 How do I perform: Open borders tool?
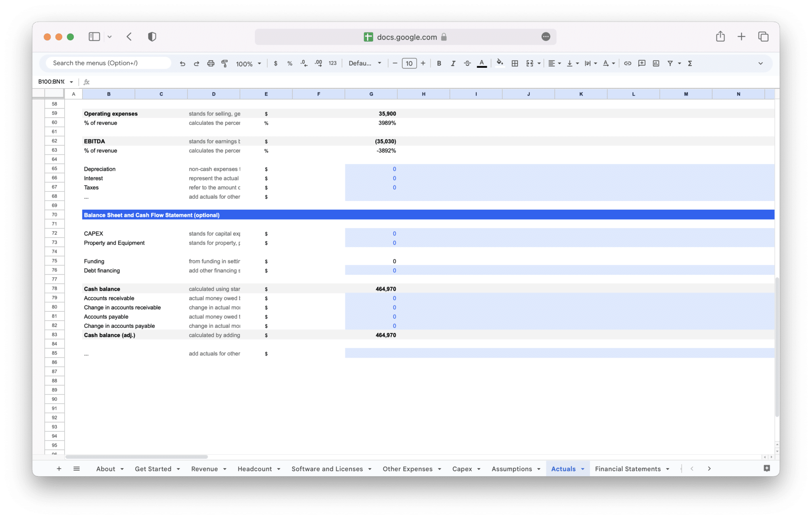tap(515, 63)
